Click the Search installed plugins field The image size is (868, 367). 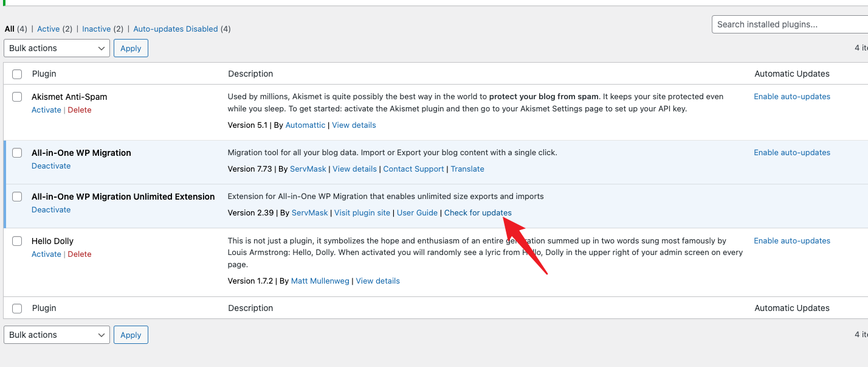pos(789,24)
